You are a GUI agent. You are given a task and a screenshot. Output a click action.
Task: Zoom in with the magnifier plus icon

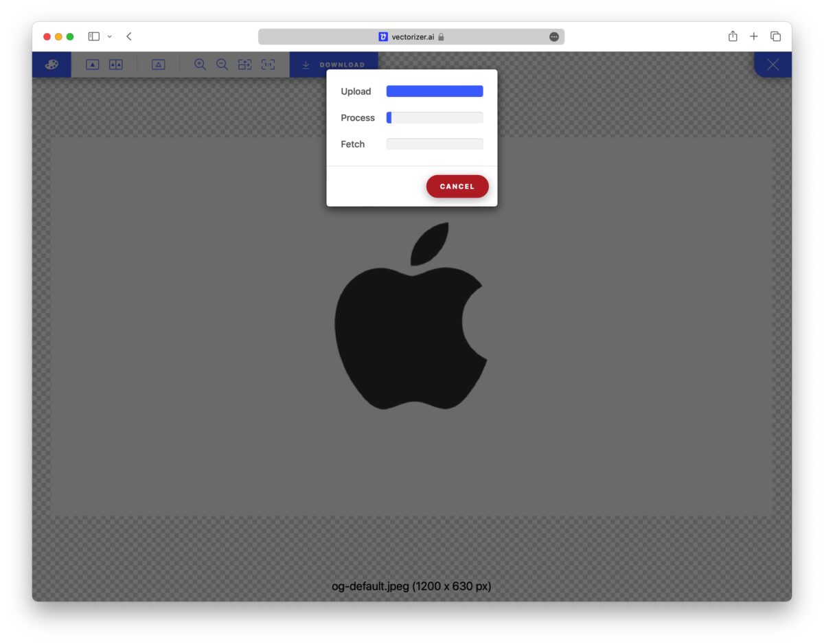[x=200, y=65]
